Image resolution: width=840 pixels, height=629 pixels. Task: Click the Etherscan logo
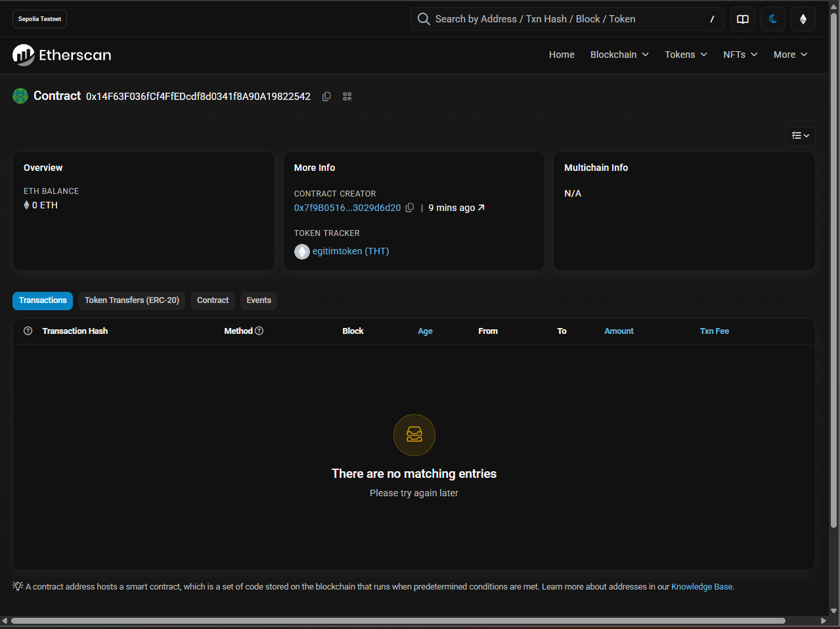point(62,55)
